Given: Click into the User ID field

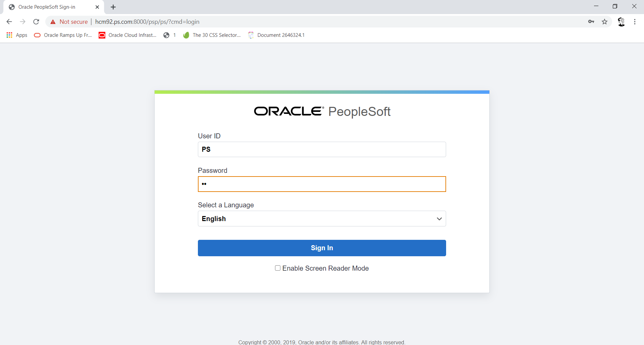Looking at the screenshot, I should 322,149.
